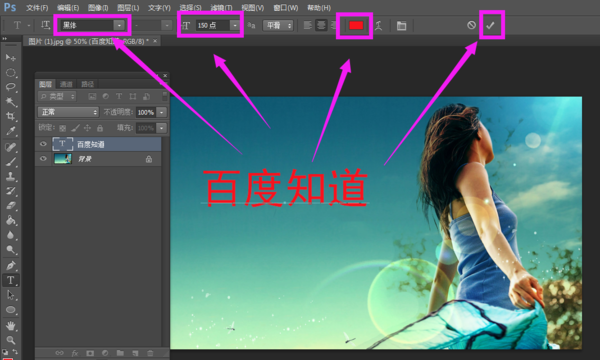This screenshot has width=600, height=360.
Task: Left align text
Action: pos(308,26)
